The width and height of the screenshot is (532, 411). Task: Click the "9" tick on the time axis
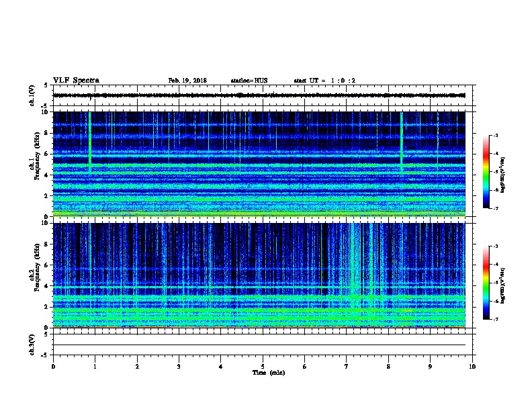pyautogui.click(x=430, y=367)
